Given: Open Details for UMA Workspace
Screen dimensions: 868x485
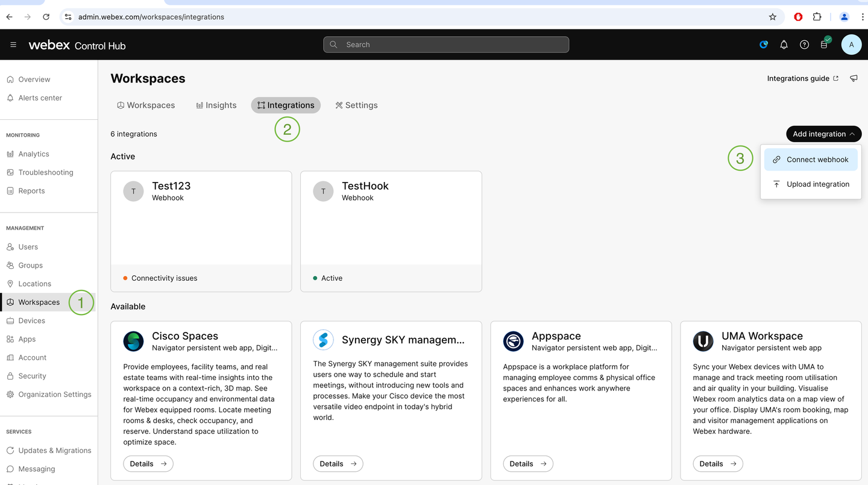Looking at the screenshot, I should tap(718, 464).
